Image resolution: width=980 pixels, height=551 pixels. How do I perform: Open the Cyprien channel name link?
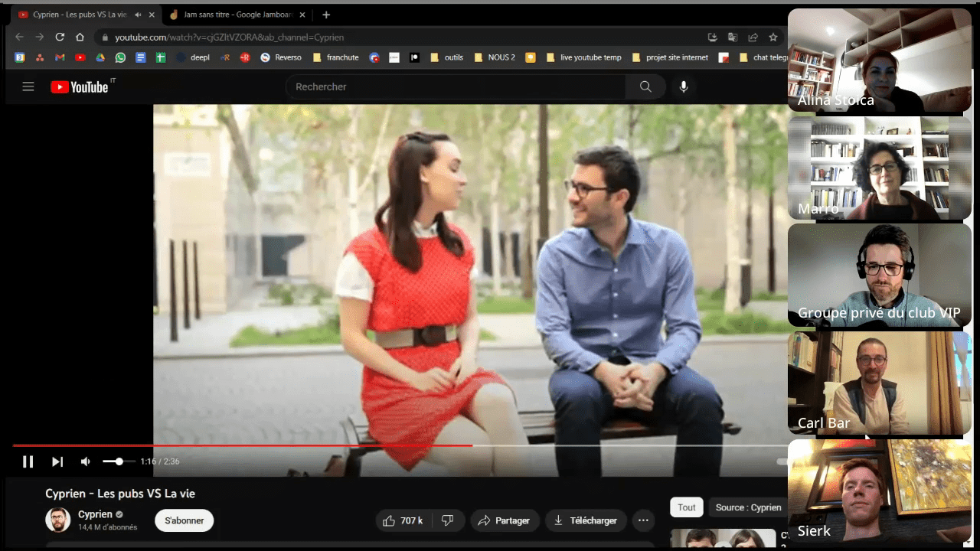point(95,514)
